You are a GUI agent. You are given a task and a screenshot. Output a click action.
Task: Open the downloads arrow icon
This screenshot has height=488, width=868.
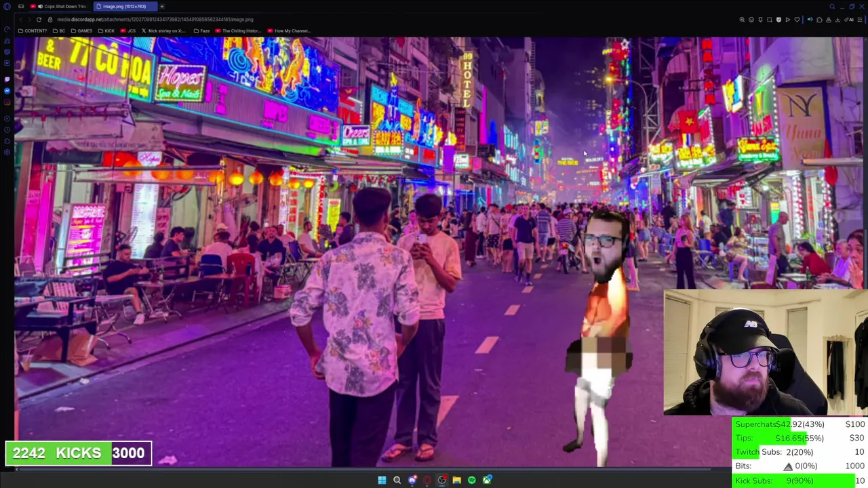coord(837,20)
